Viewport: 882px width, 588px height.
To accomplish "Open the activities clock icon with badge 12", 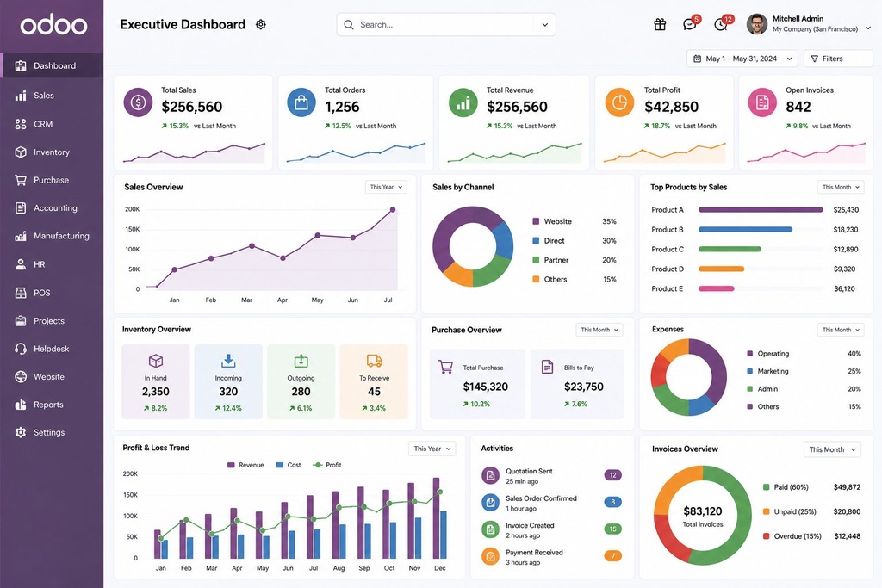I will pyautogui.click(x=721, y=24).
